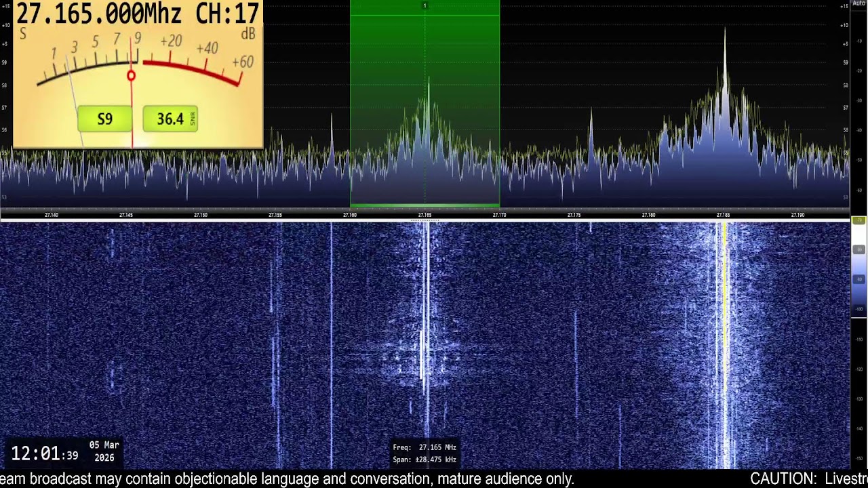Click the 27.175 frequency axis label

(x=574, y=215)
